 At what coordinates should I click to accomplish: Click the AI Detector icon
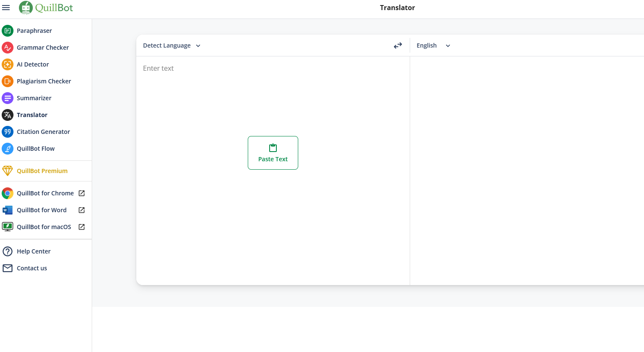(8, 64)
